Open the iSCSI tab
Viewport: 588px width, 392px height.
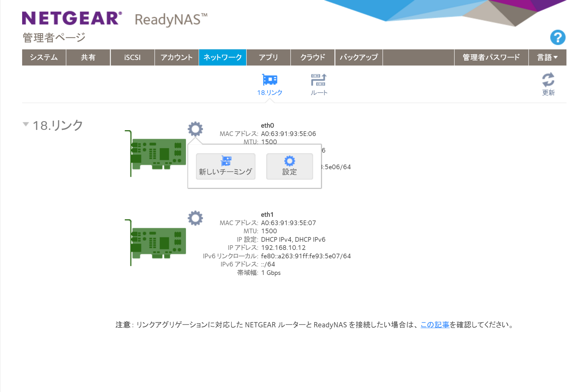133,57
